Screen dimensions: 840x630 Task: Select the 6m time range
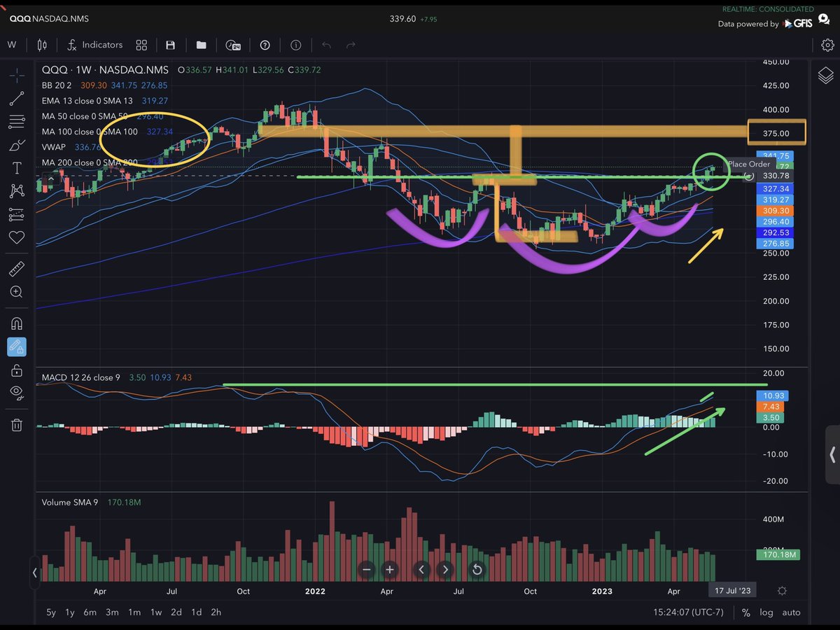pyautogui.click(x=90, y=612)
